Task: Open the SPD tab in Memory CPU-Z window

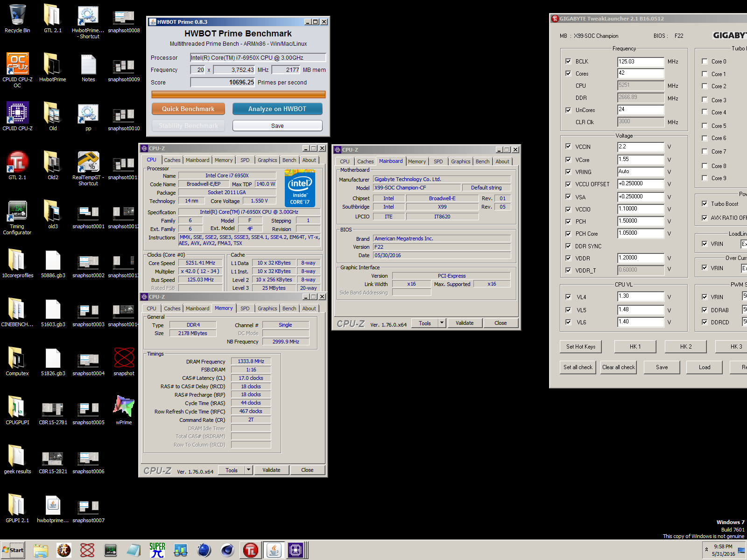Action: tap(245, 308)
